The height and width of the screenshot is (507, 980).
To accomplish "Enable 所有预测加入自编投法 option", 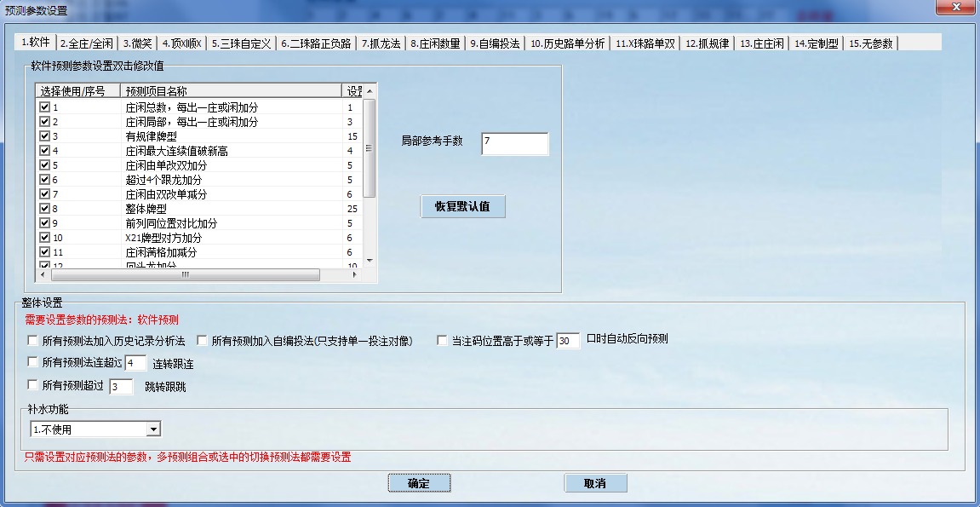I will click(201, 338).
